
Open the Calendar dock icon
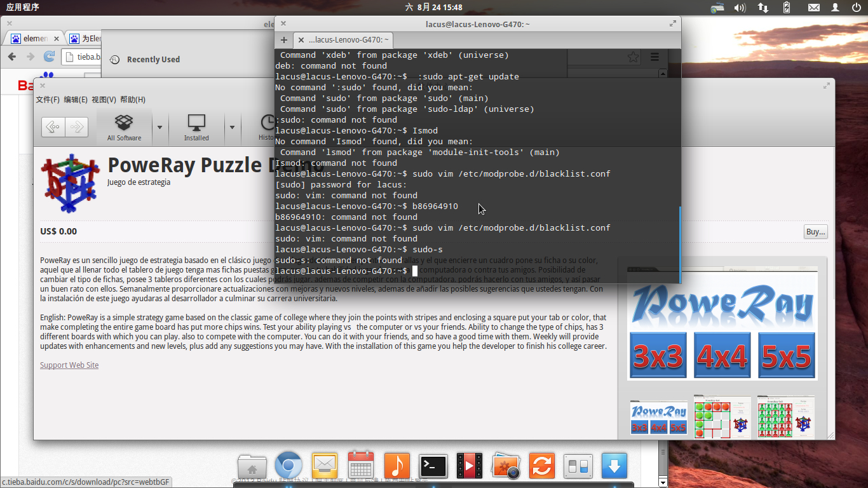point(360,466)
